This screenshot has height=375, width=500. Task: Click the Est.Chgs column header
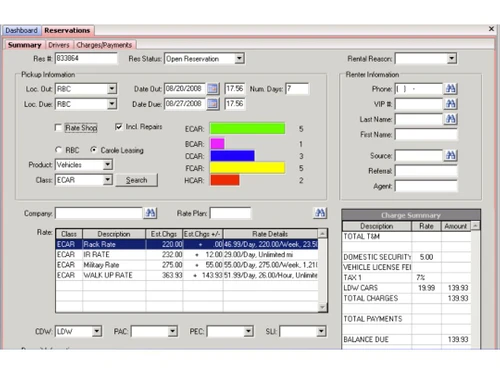(x=164, y=234)
